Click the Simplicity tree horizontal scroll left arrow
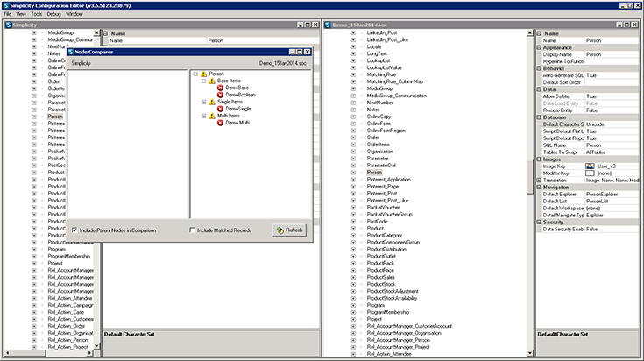 click(x=8, y=353)
